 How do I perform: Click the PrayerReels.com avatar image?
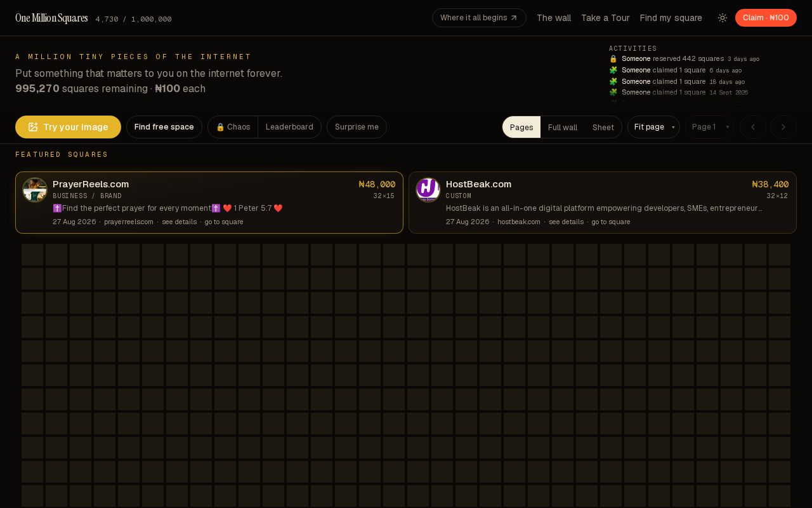point(35,190)
